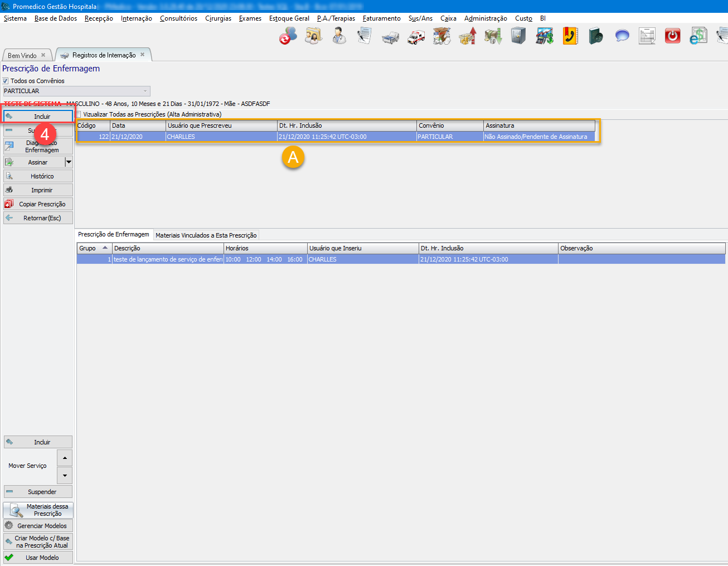
Task: Click the Mover Serviço down arrow
Action: [x=65, y=476]
